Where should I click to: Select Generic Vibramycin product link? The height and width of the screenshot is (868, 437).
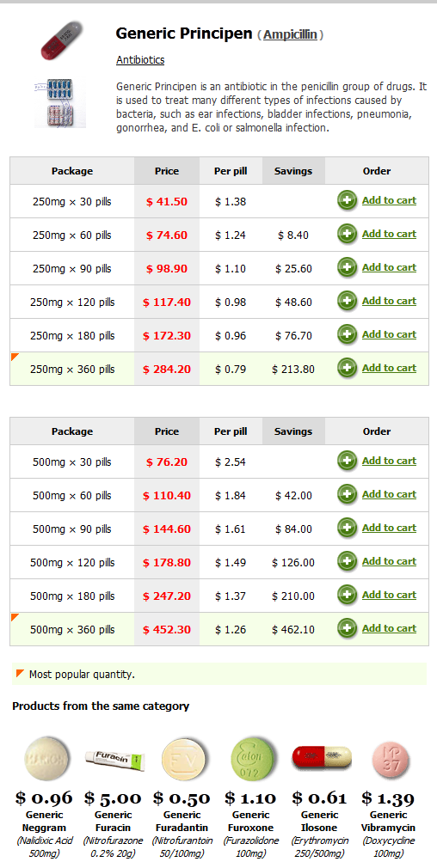coord(390,822)
